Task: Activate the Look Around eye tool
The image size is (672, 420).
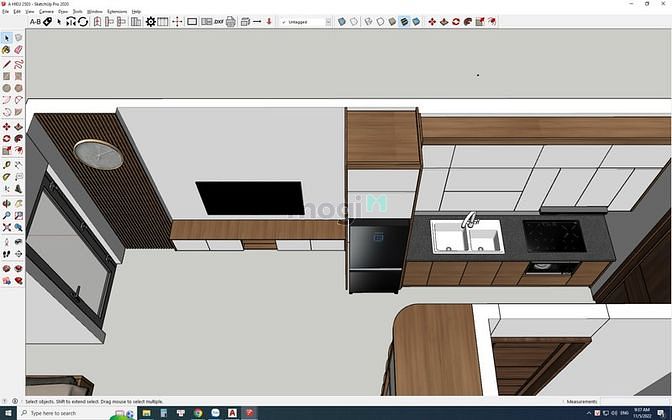Action: [18, 242]
